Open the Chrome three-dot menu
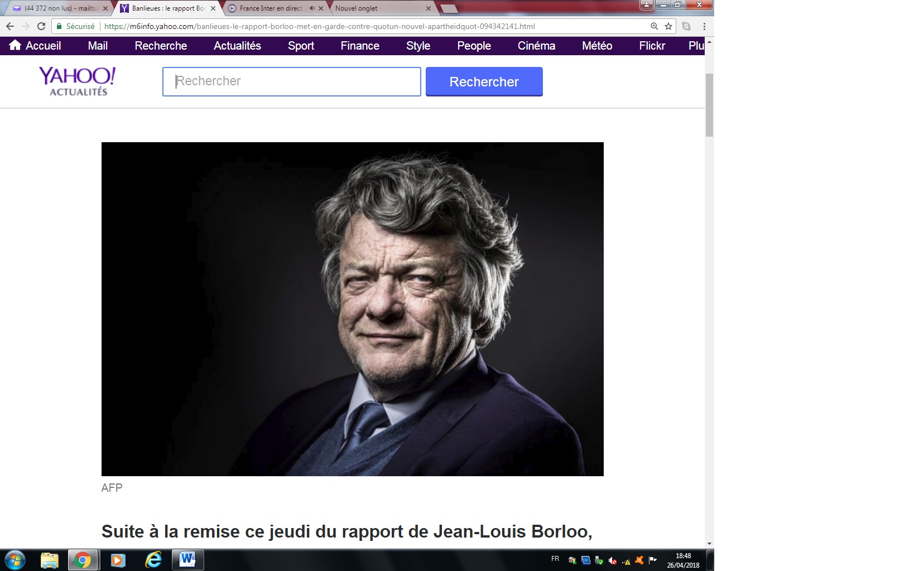This screenshot has height=571, width=924. [704, 26]
